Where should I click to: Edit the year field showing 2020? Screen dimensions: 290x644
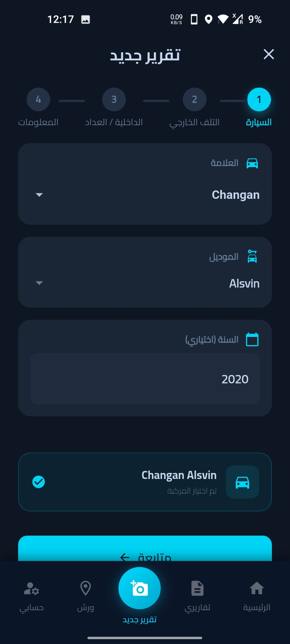145,379
